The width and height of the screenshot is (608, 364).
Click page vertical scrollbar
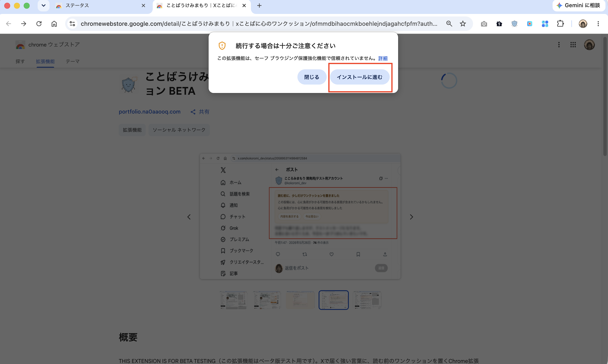click(605, 96)
